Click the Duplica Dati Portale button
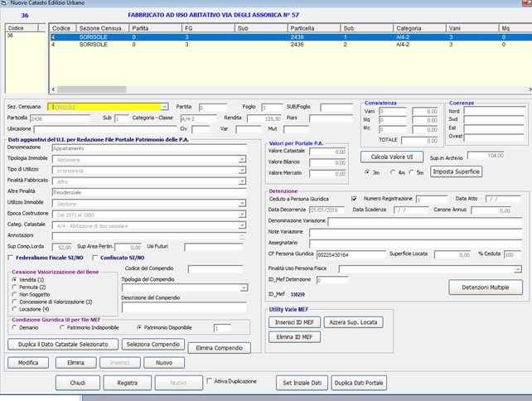Screen dimensions: 532x401 pyautogui.click(x=359, y=383)
